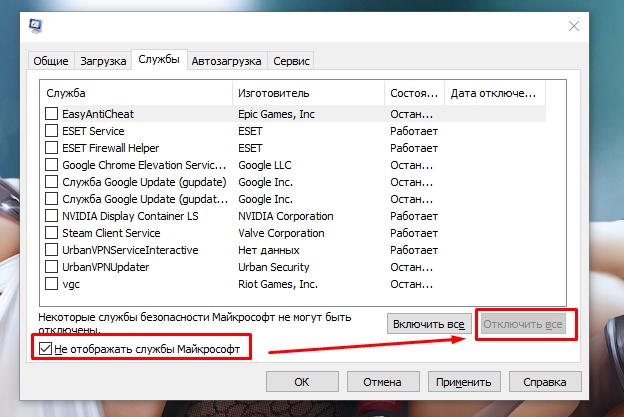Select the Службы tab
This screenshot has width=624, height=417.
(x=159, y=60)
